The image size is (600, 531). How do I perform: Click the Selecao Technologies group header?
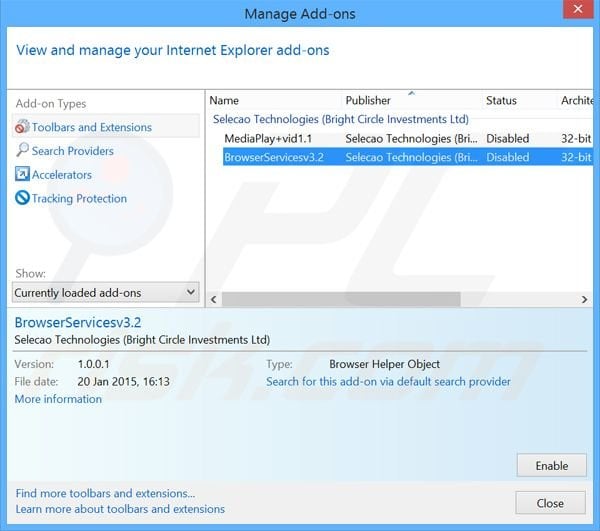(341, 119)
